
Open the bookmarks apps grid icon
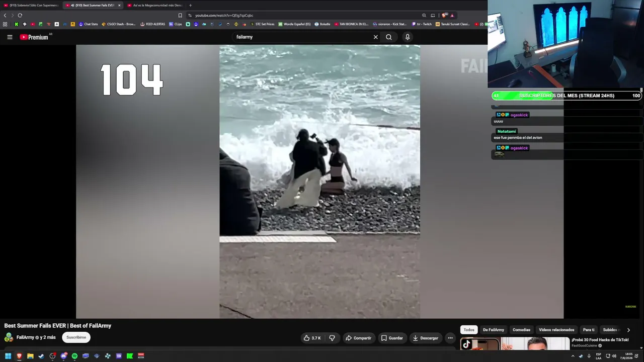tap(5, 24)
